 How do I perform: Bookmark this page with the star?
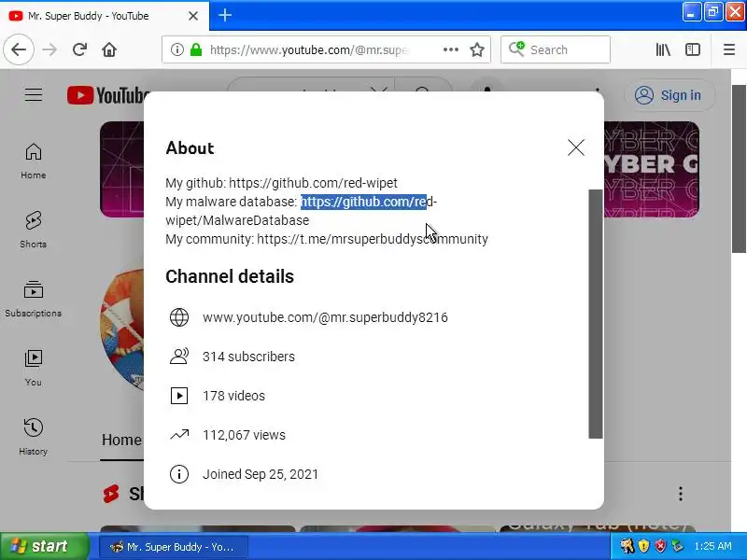point(477,49)
